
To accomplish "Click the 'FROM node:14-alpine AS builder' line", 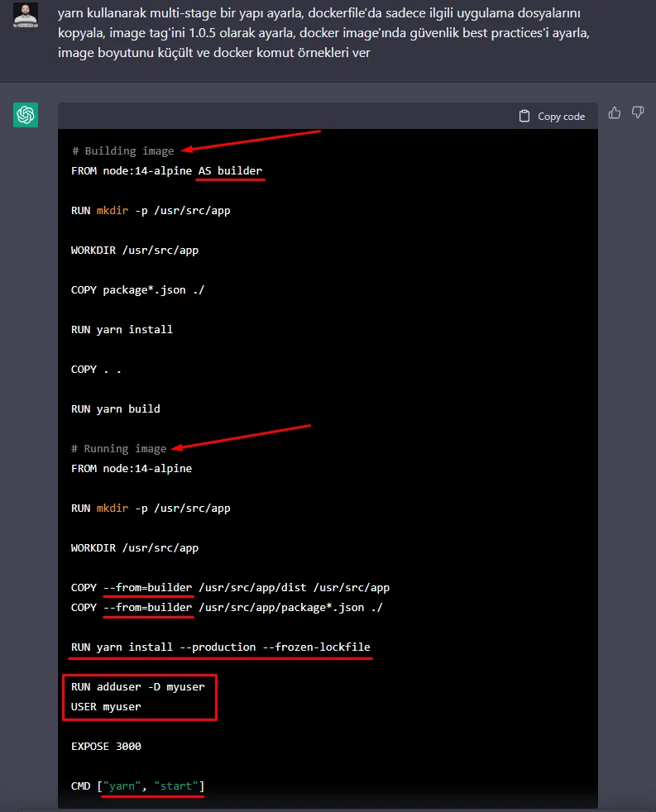I will tap(166, 171).
